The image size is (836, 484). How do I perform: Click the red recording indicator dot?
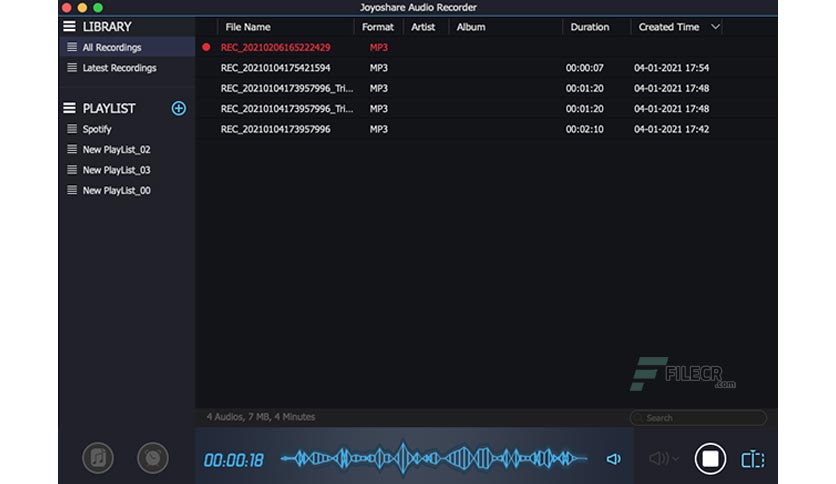point(206,47)
